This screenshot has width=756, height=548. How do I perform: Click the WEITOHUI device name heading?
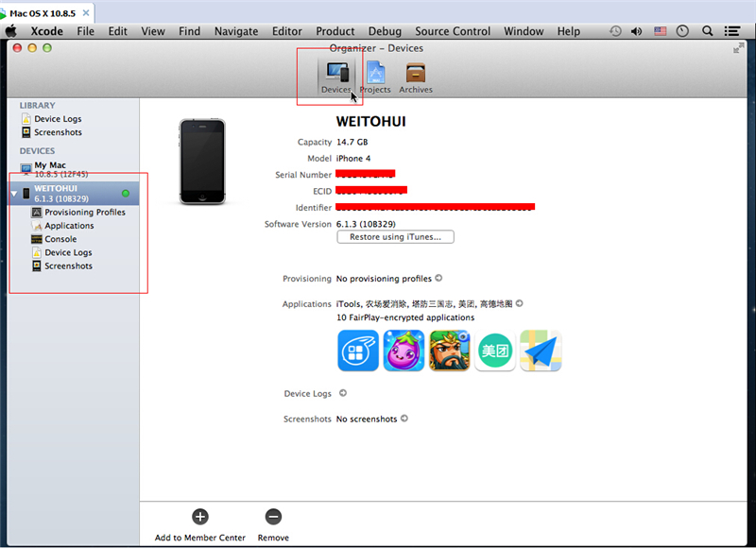click(370, 122)
